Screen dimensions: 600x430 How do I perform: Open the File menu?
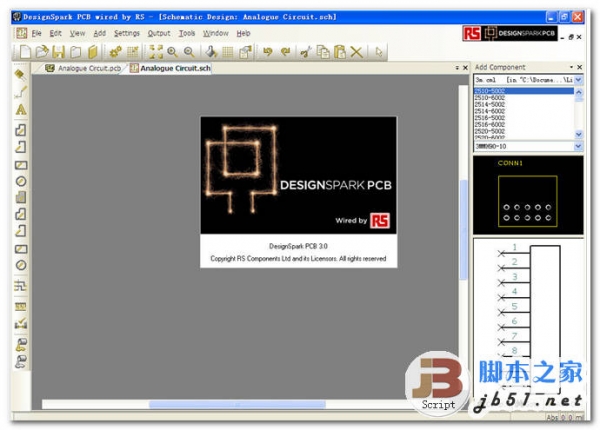pyautogui.click(x=36, y=33)
